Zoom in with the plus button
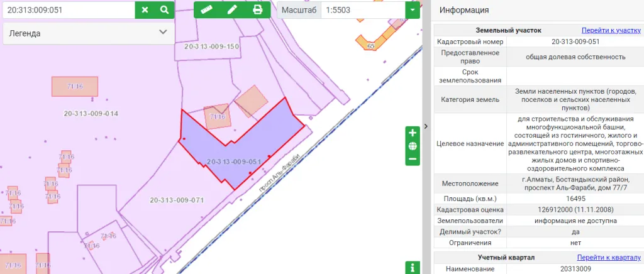The image size is (644, 274). 413,133
